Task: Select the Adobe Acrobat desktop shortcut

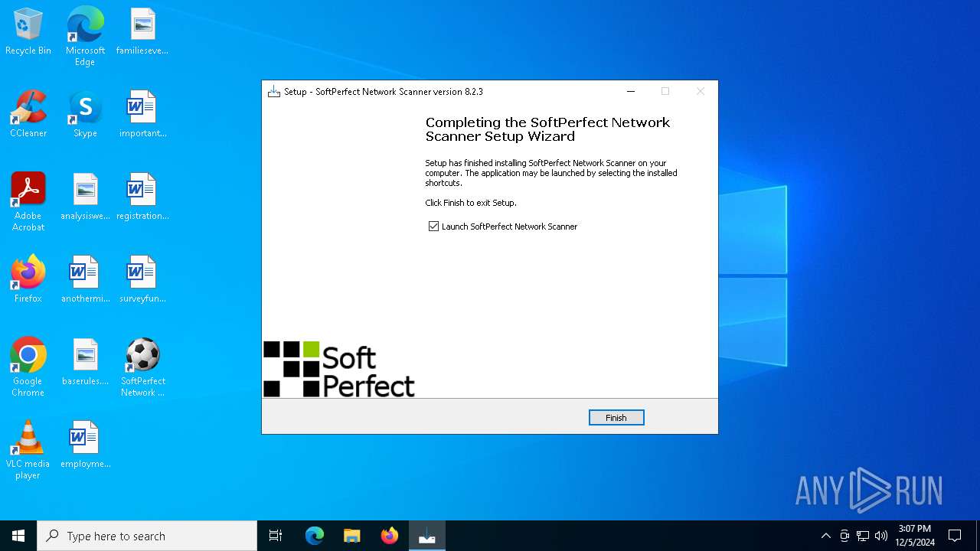Action: pyautogui.click(x=28, y=202)
